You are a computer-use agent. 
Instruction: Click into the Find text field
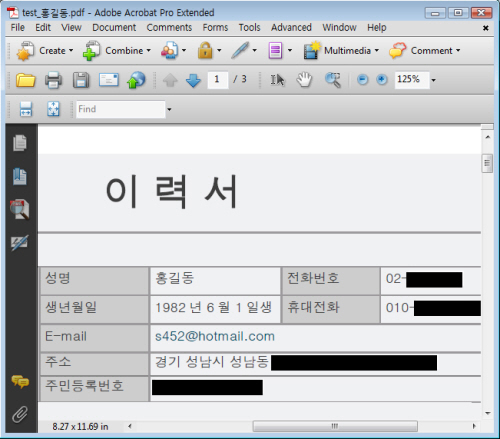click(x=121, y=109)
